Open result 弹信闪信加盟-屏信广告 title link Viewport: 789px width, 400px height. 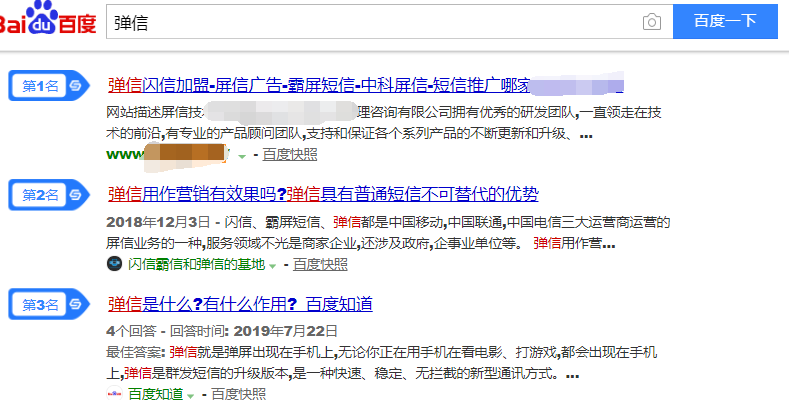(366, 85)
